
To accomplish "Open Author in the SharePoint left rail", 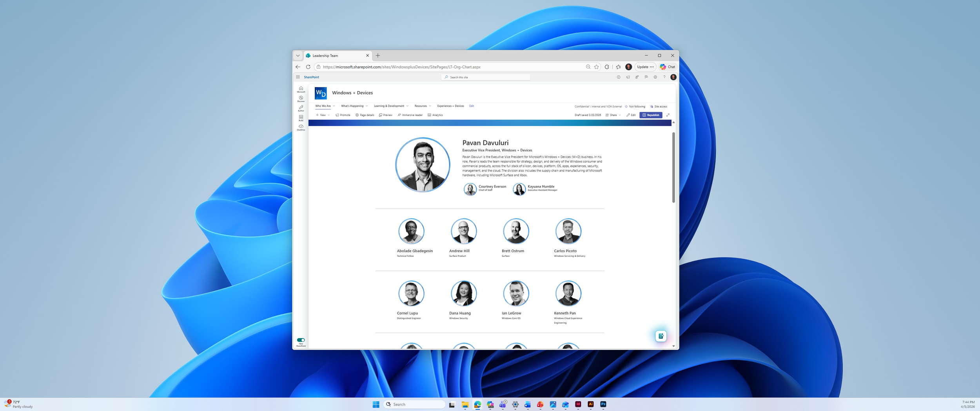I will coord(301,108).
